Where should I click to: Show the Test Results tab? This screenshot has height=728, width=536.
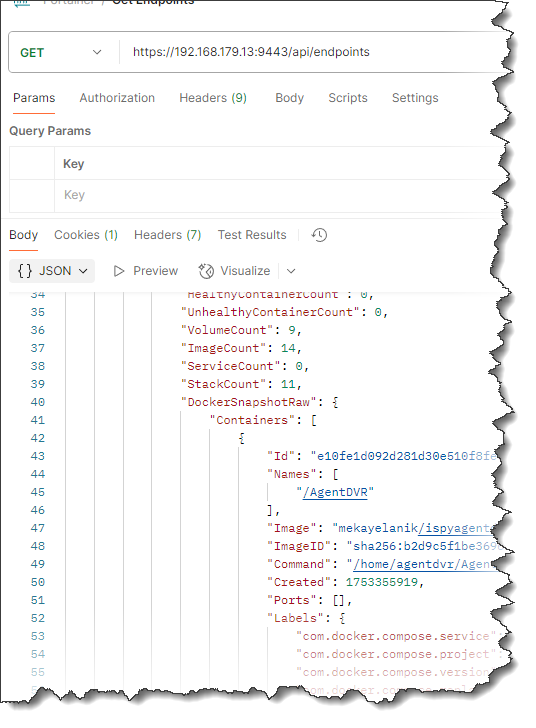click(x=252, y=235)
